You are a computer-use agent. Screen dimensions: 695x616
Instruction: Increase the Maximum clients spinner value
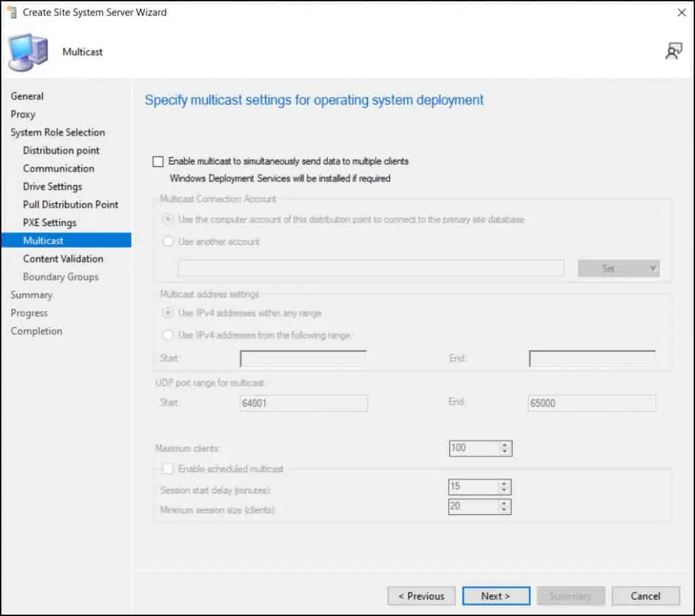(x=504, y=444)
